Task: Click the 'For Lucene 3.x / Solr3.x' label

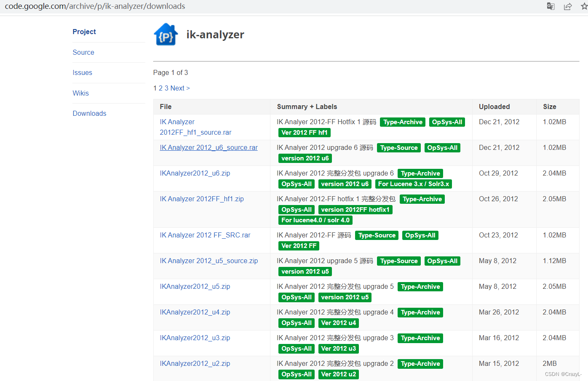Action: [414, 184]
